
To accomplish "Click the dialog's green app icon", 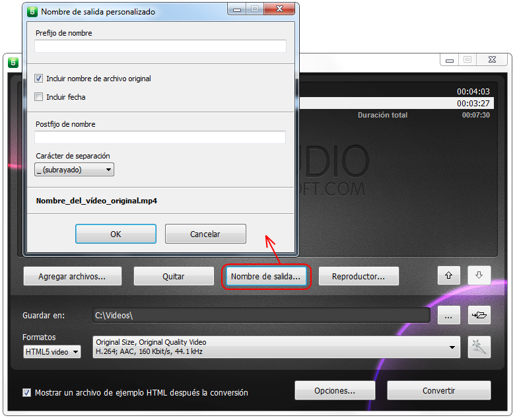I will [32, 12].
